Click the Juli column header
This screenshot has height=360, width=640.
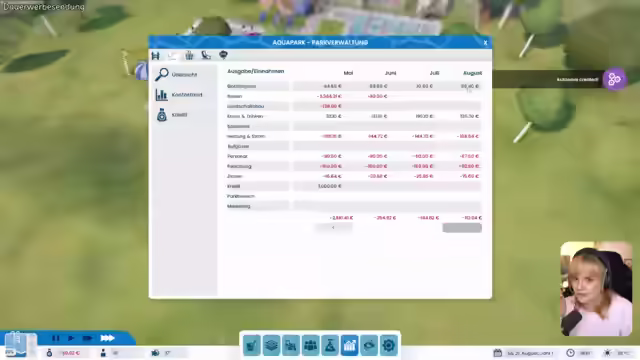[x=434, y=73]
